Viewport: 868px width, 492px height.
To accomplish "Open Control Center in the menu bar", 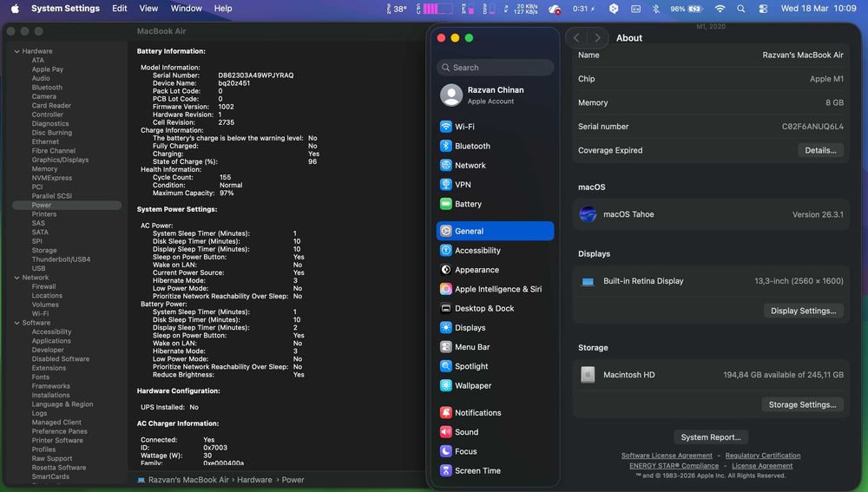I will (x=763, y=9).
